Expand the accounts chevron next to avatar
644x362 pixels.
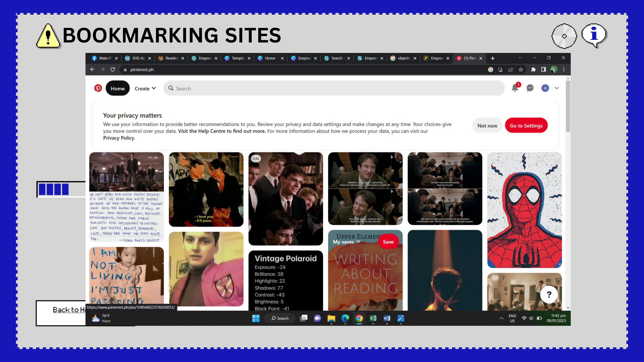tap(557, 88)
